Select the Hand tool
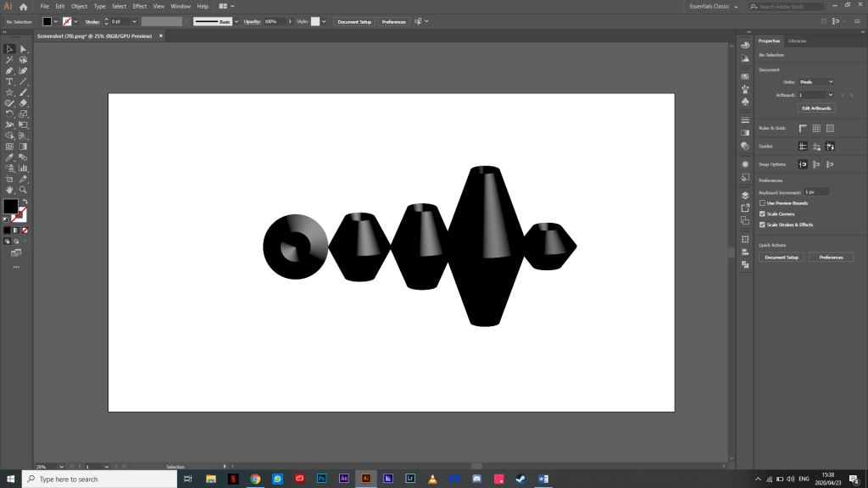The image size is (868, 488). pos(9,190)
